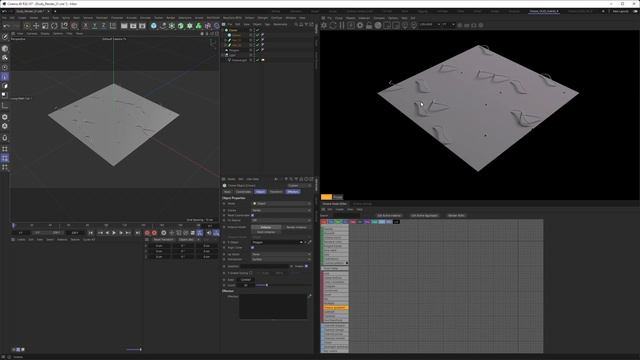
Task: Toggle the OctaneLight enable checkmark
Action: point(258,60)
